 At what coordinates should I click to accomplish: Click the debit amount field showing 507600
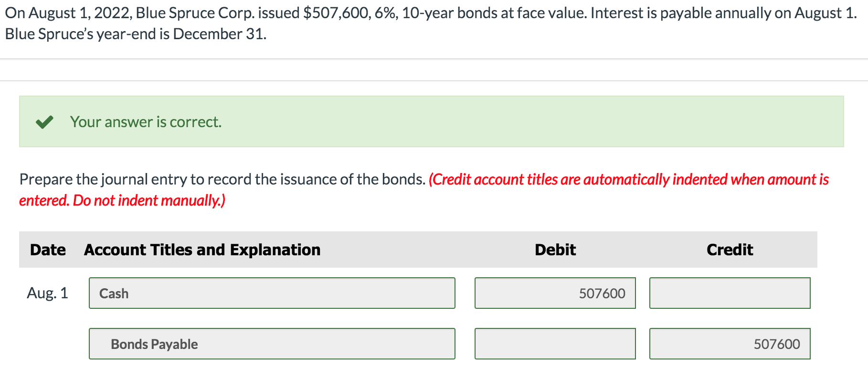pos(555,293)
